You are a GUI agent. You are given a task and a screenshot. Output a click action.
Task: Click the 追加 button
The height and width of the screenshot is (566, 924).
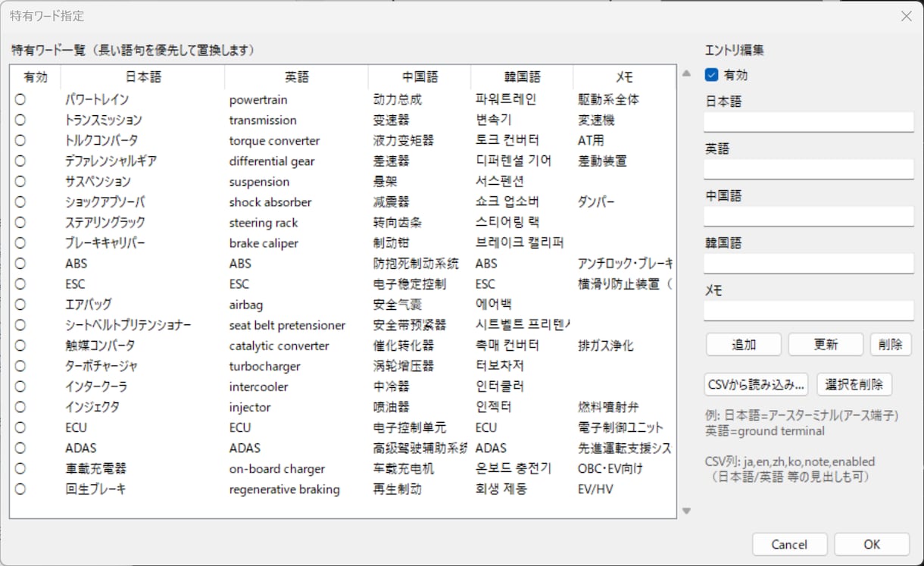coord(744,344)
